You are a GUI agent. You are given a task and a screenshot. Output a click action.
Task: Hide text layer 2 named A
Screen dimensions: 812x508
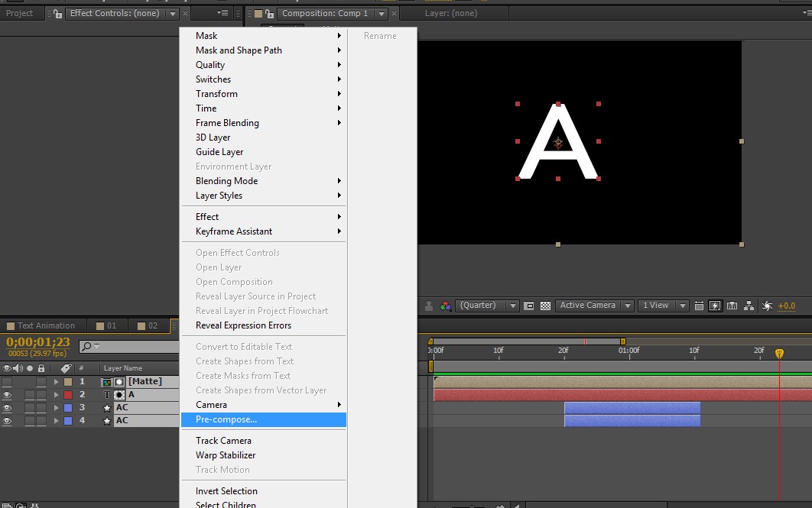[7, 395]
